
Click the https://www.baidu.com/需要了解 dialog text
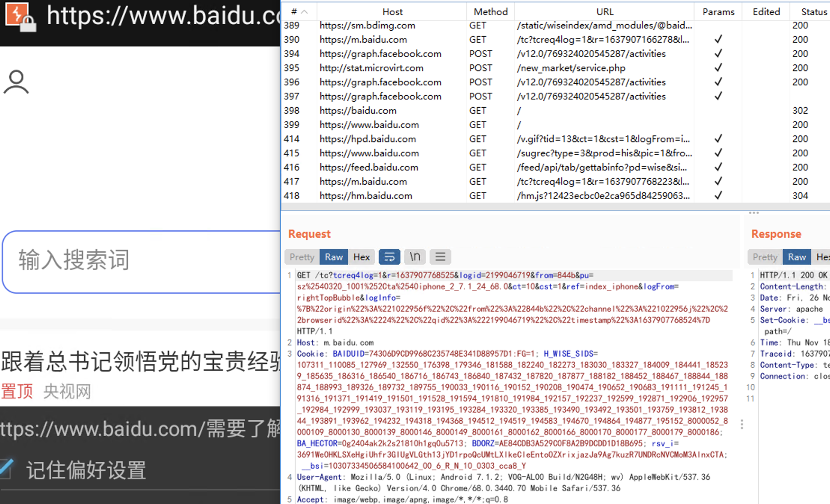point(140,428)
